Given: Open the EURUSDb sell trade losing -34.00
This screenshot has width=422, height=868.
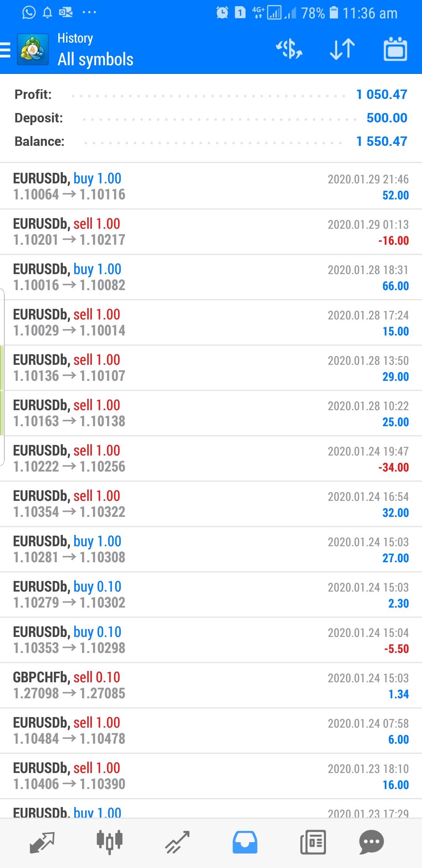Looking at the screenshot, I should coord(211,459).
